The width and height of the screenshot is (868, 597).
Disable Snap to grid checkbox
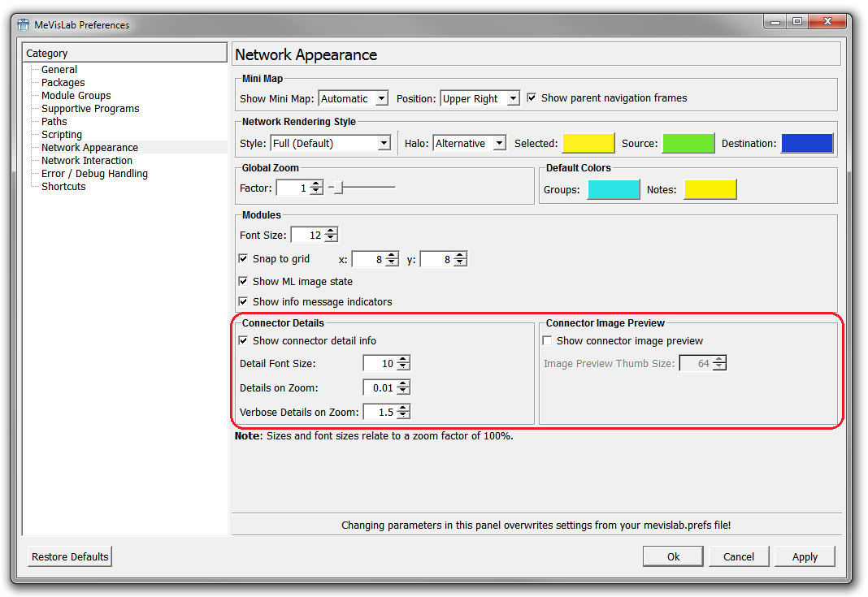(x=243, y=259)
